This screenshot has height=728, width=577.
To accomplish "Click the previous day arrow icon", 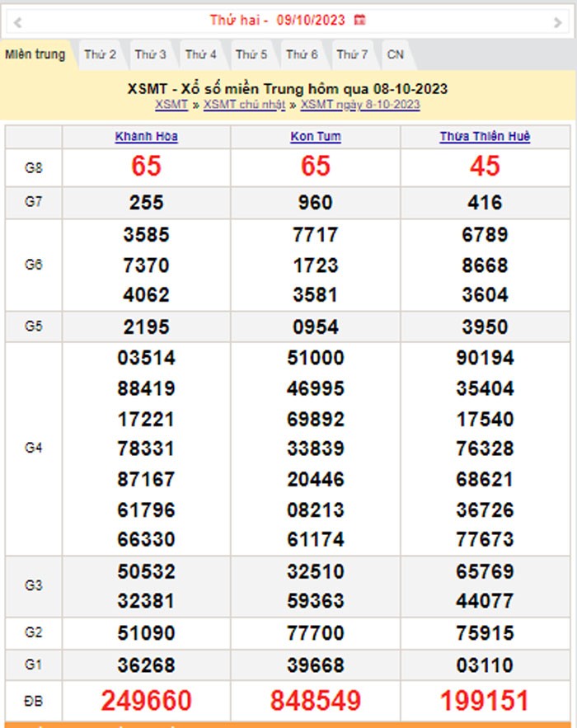I will (x=18, y=22).
